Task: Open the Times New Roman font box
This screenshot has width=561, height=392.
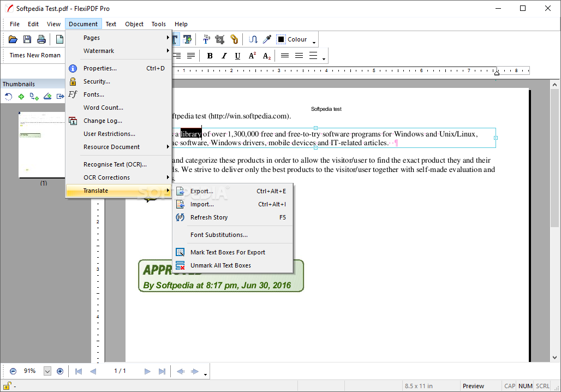Action: tap(35, 55)
